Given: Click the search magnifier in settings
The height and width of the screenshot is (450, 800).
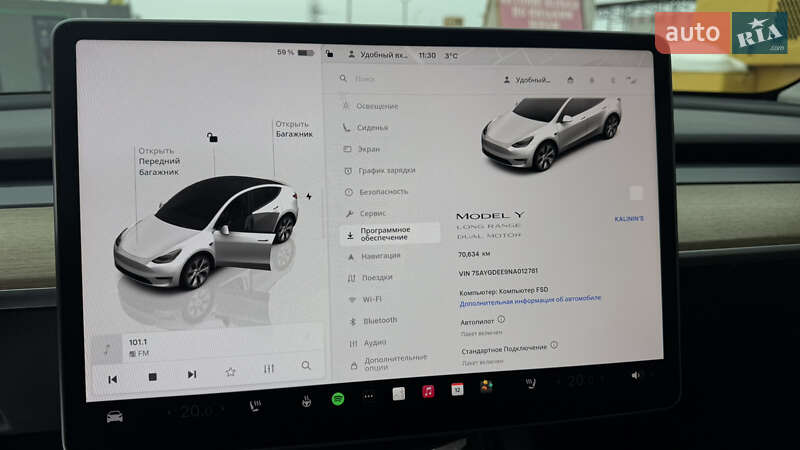Looking at the screenshot, I should point(343,78).
